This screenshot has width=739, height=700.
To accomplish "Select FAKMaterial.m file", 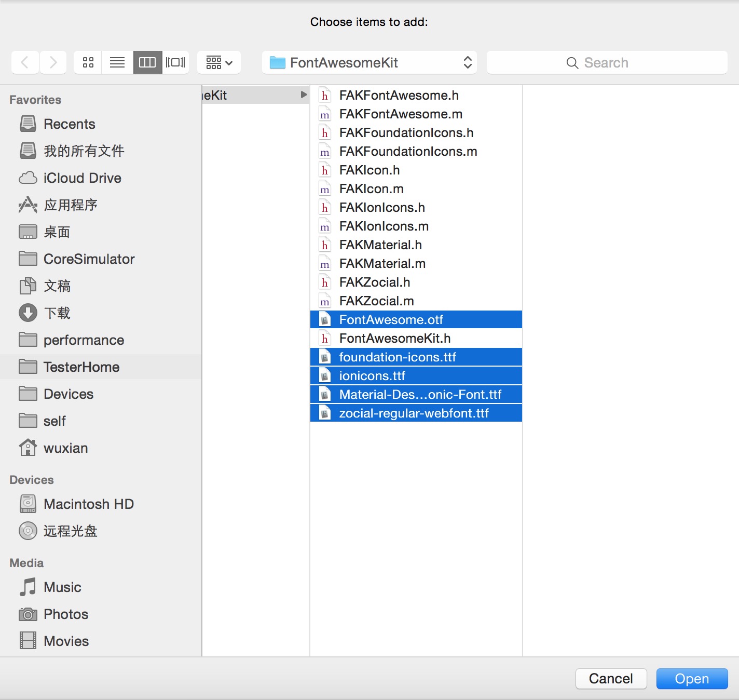I will (x=416, y=264).
